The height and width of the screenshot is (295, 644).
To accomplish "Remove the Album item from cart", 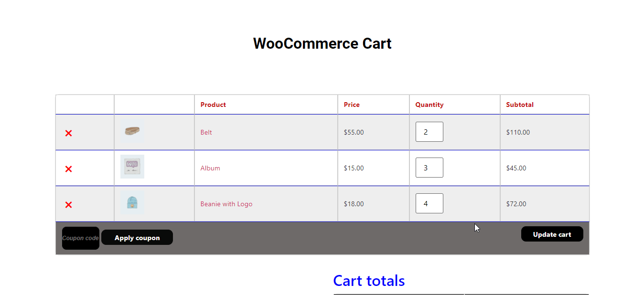I will (68, 169).
